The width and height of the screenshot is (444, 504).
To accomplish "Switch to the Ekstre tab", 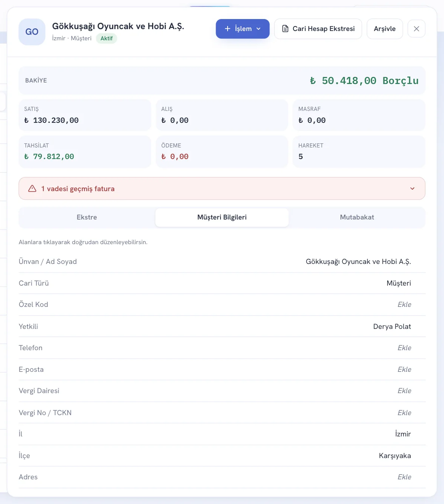I will tap(87, 217).
